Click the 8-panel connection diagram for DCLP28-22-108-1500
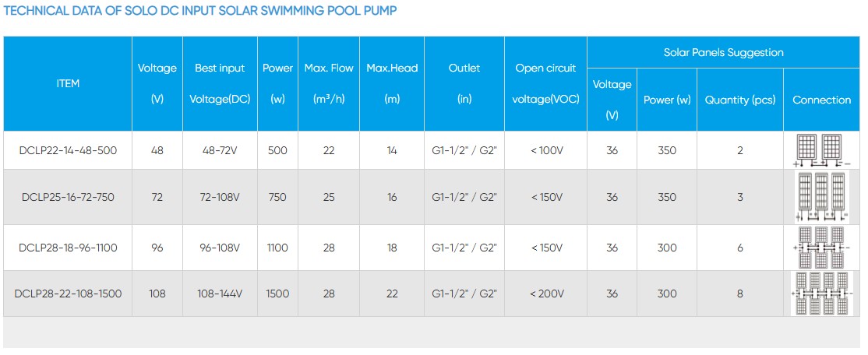Viewport: 868px width, 355px height. pyautogui.click(x=822, y=293)
